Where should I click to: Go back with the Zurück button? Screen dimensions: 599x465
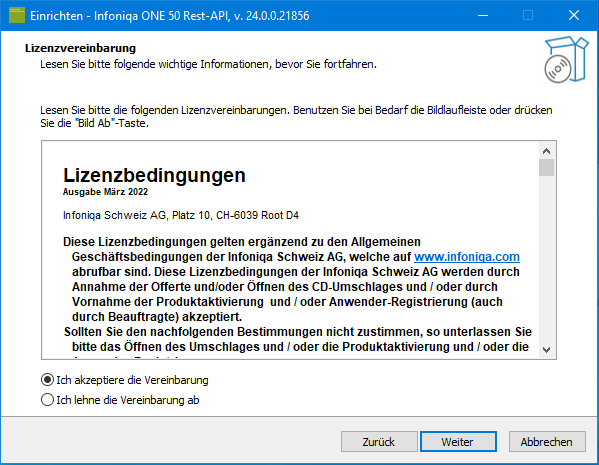pos(379,442)
